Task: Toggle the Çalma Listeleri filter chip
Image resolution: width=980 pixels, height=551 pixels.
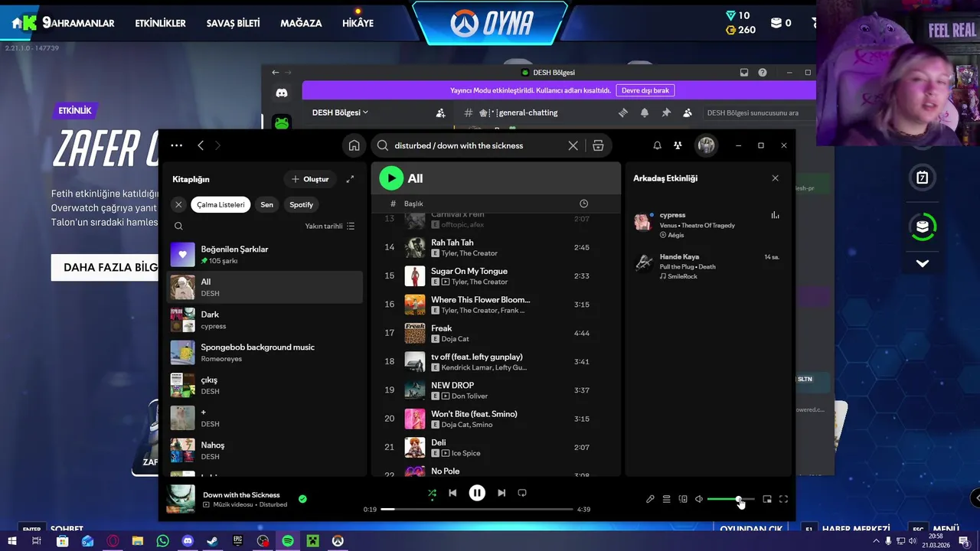Action: pos(220,204)
